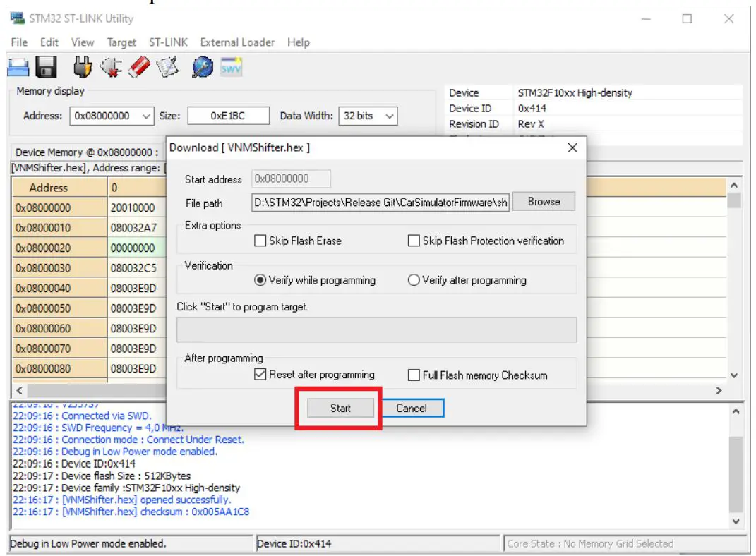Screen dimensions: 756x556
Task: Open program and verify with the script icon
Action: click(167, 66)
